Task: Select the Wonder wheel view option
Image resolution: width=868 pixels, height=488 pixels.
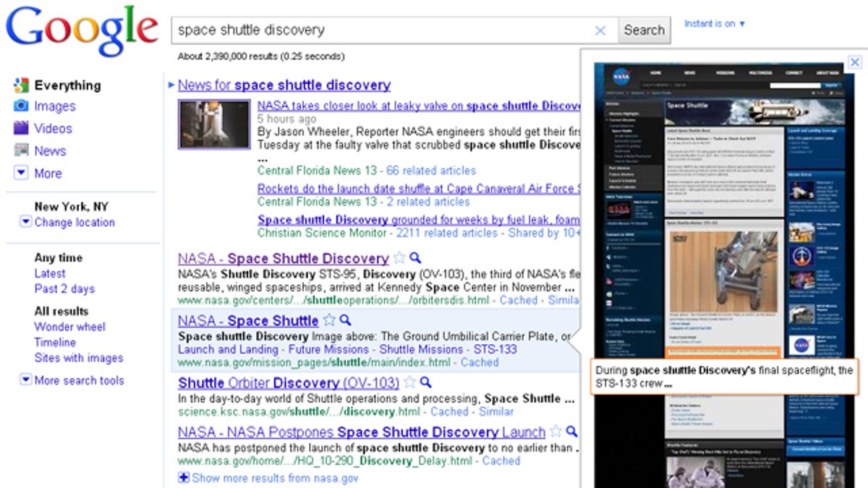Action: pyautogui.click(x=69, y=327)
